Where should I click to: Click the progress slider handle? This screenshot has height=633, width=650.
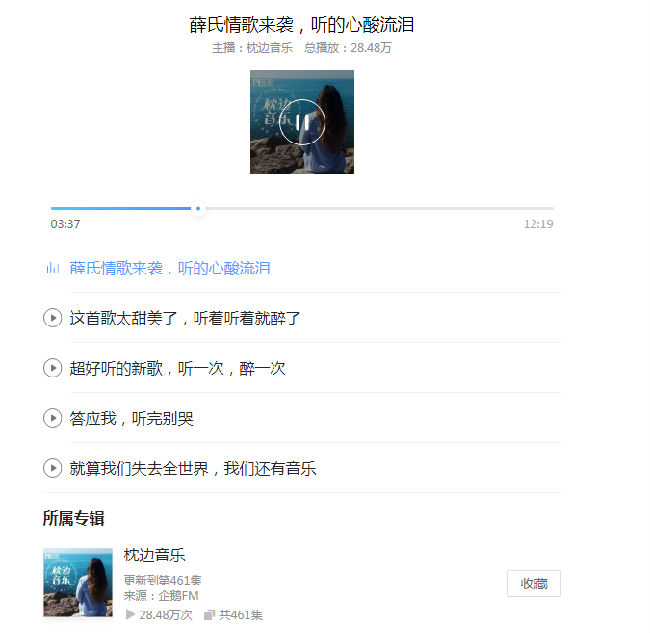[198, 209]
